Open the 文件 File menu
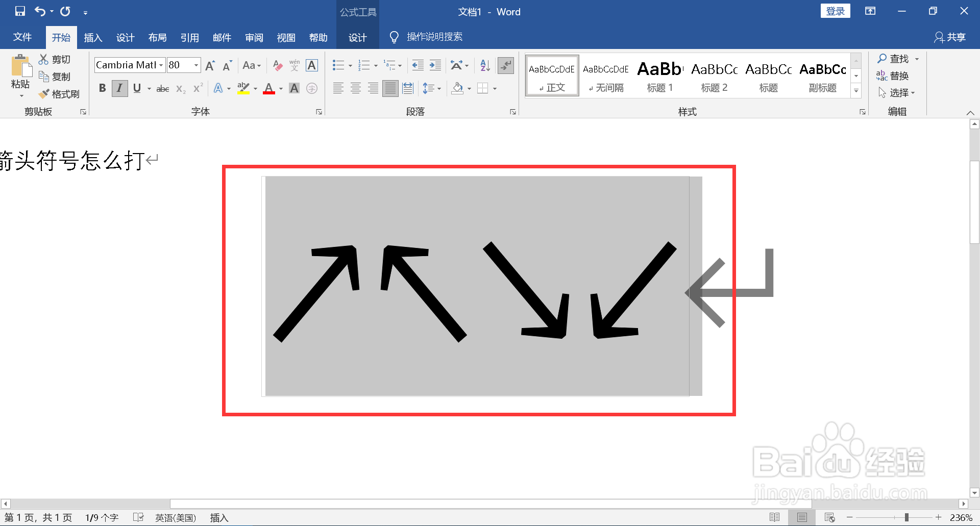This screenshot has height=526, width=980. click(22, 37)
